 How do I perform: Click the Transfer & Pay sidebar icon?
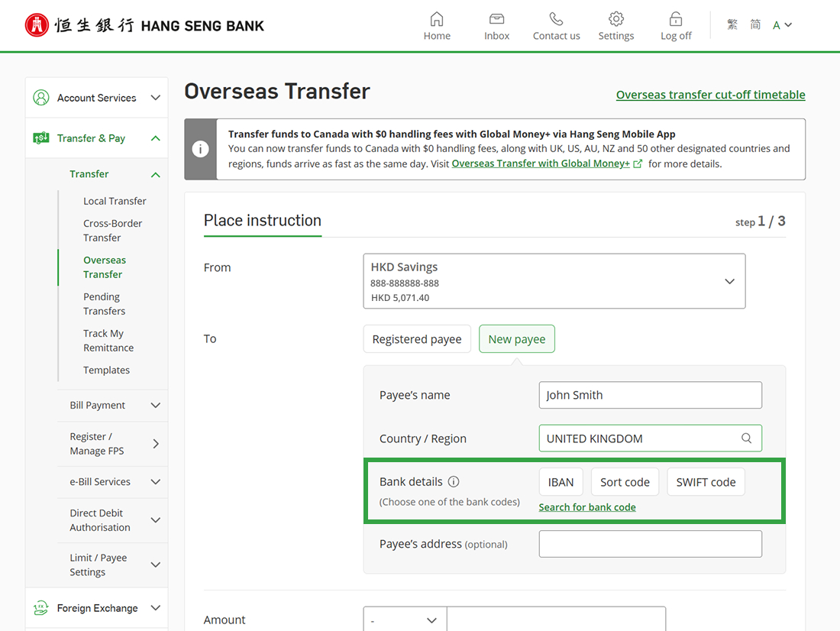click(41, 138)
